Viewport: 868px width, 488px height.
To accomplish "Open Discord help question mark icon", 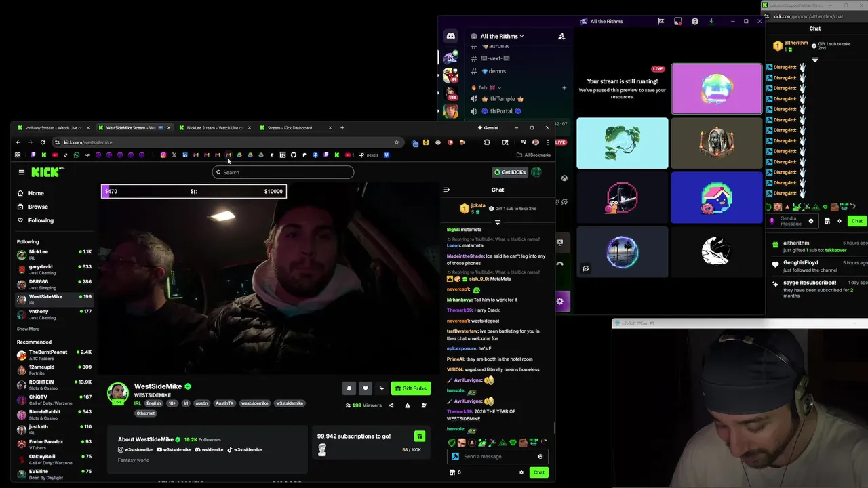I will (694, 21).
